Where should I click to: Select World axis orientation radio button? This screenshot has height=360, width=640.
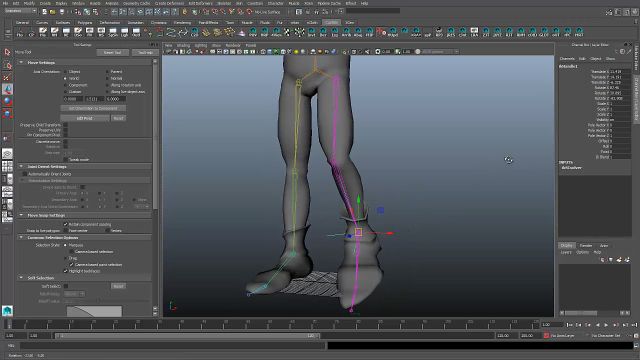pos(65,78)
